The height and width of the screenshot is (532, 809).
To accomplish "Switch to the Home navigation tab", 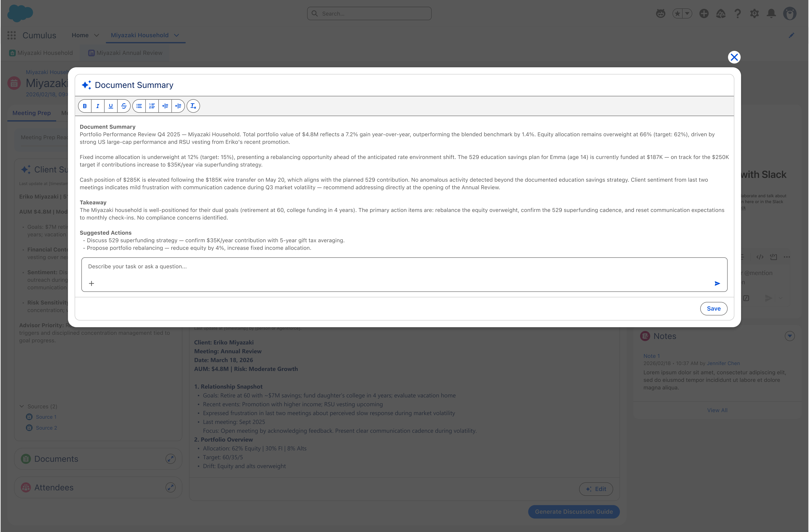I will (80, 35).
